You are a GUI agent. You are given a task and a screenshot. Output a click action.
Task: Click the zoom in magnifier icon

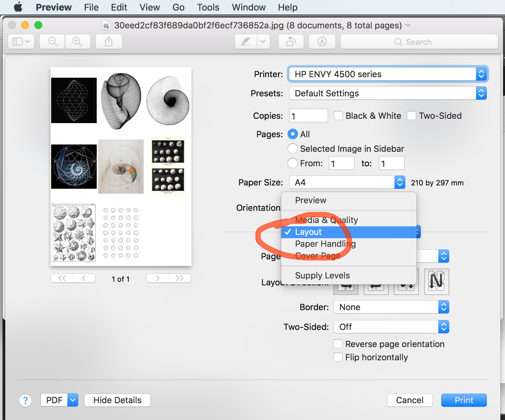[78, 42]
